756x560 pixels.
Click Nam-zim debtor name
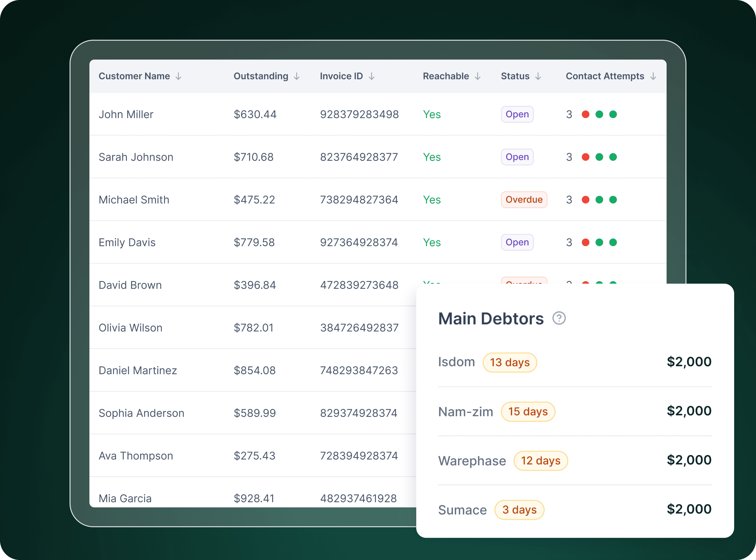click(466, 412)
